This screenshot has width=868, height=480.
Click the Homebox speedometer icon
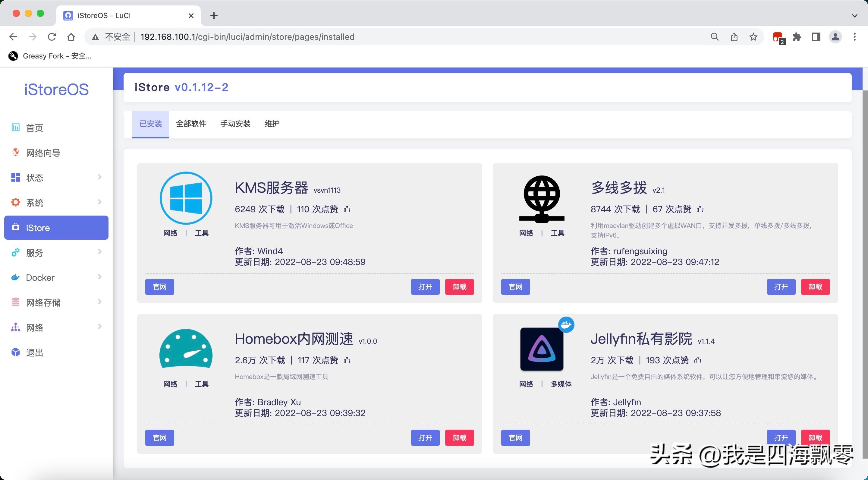click(186, 349)
